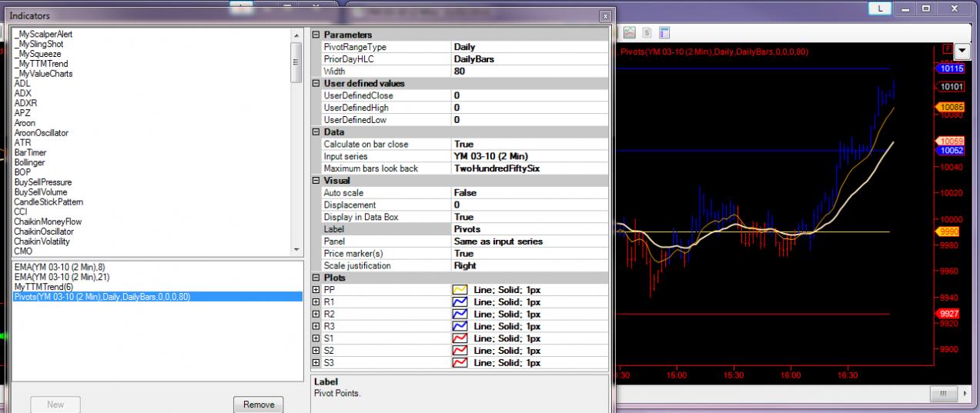Click the S3 red line style icon

coord(460,362)
